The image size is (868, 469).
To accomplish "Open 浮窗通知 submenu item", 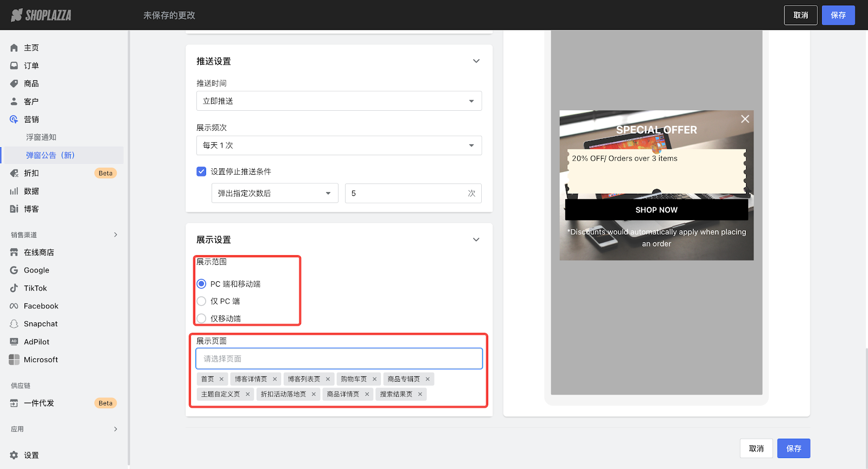I will click(41, 137).
